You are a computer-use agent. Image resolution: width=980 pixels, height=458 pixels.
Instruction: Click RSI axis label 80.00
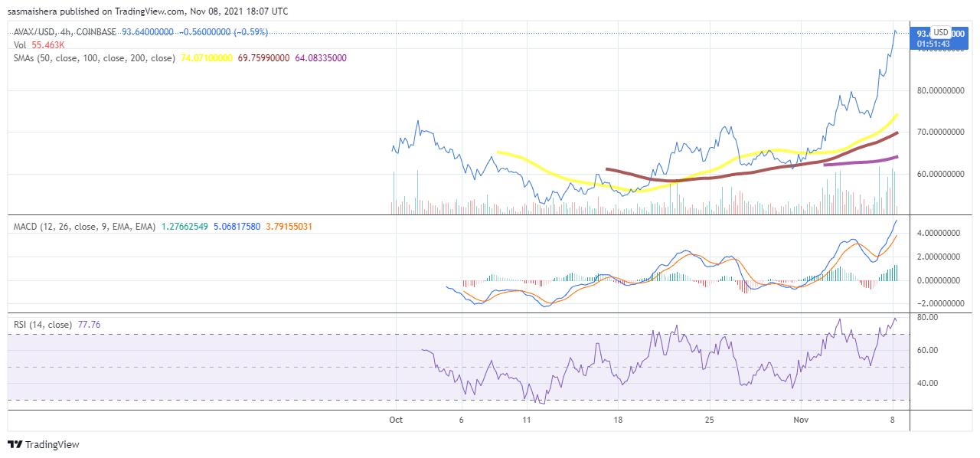point(928,317)
